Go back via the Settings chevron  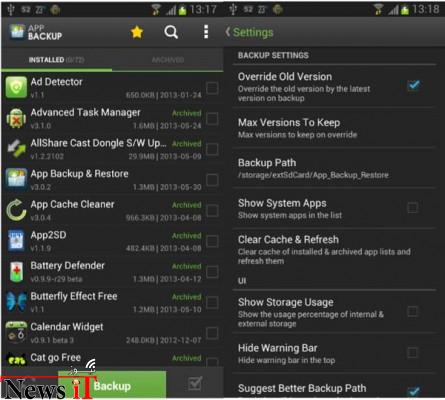228,32
